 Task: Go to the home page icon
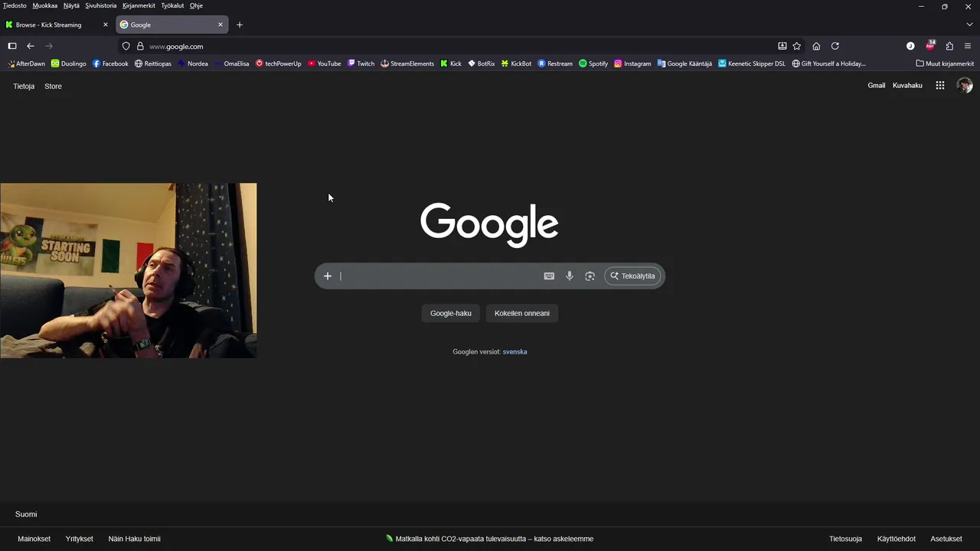(816, 46)
